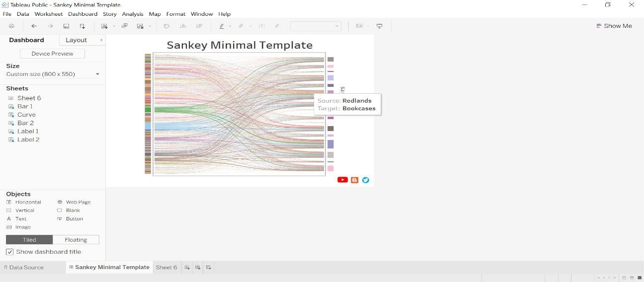Screen dimensions: 644x282
Task: Select Floating layout mode
Action: [76, 240]
